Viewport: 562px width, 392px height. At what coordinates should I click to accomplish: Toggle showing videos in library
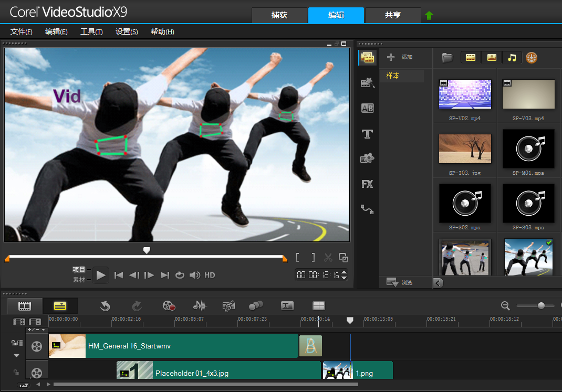(x=471, y=58)
